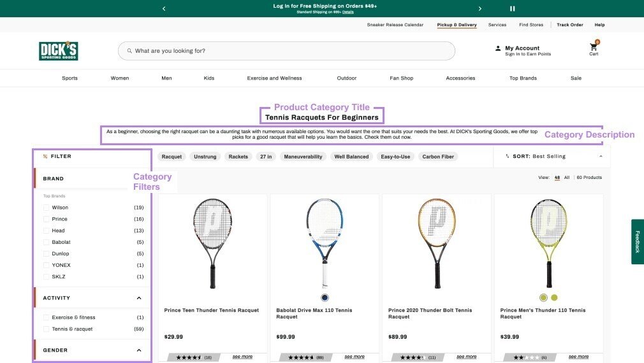Check the Dunlop brand filter
Screen dimensions: 644x363
coord(46,253)
